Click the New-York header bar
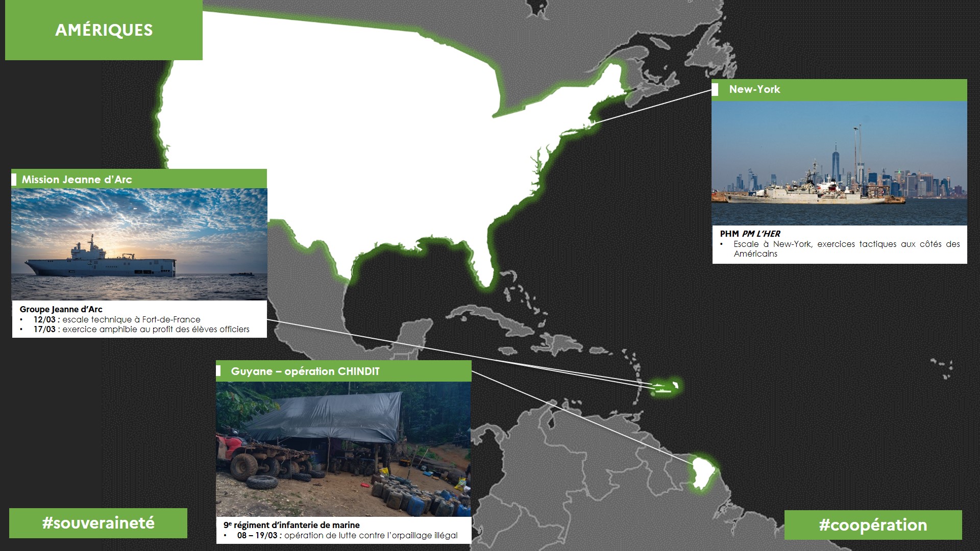 pyautogui.click(x=839, y=90)
